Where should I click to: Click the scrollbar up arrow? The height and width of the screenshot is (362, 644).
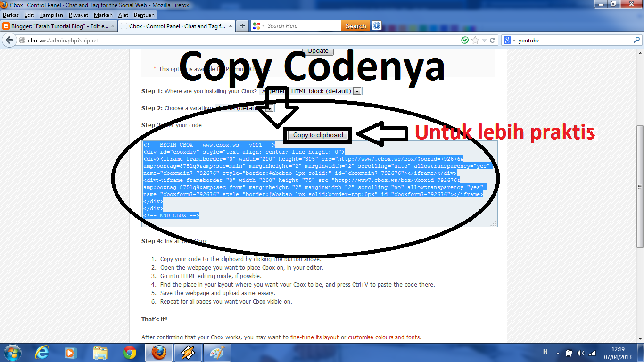[640, 52]
